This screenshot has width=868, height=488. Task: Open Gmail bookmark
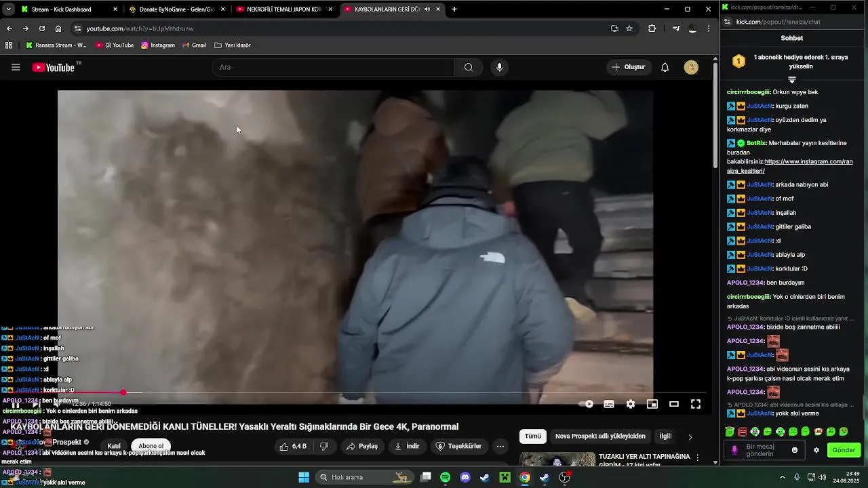coord(194,45)
